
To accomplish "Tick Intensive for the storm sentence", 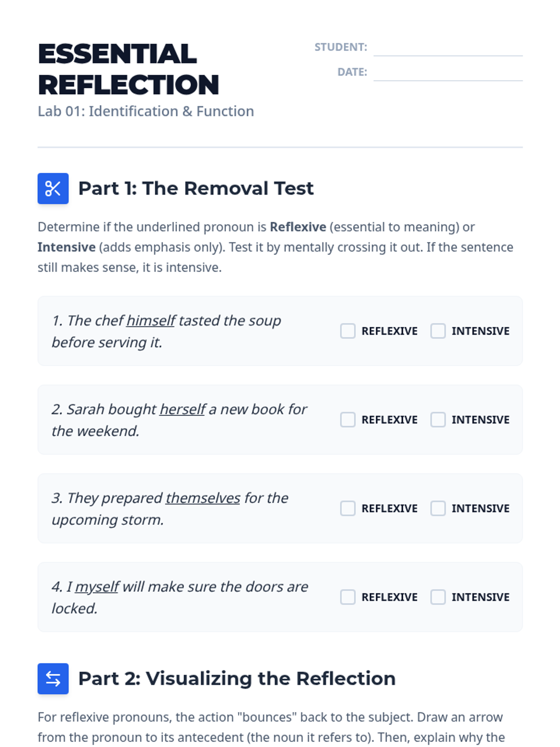I will coord(438,508).
